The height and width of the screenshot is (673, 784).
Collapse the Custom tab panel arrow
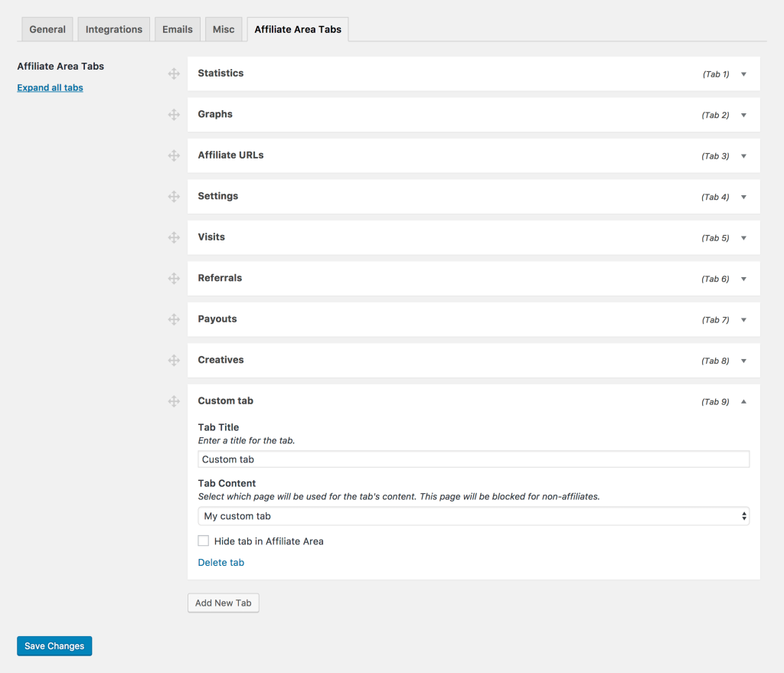[743, 402]
